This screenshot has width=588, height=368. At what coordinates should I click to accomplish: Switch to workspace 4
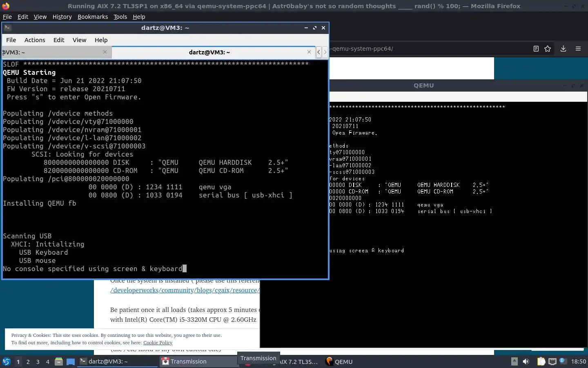pos(47,361)
